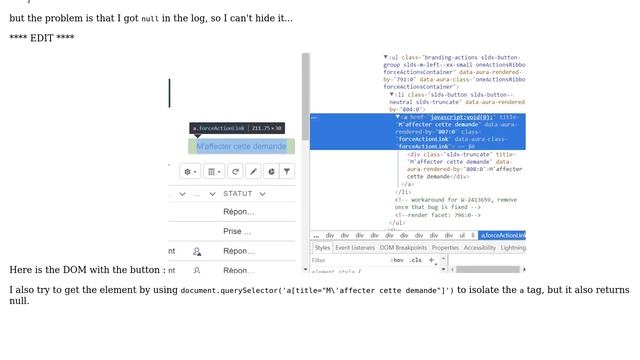
Task: Toggle the :hov element state button
Action: pyautogui.click(x=397, y=260)
